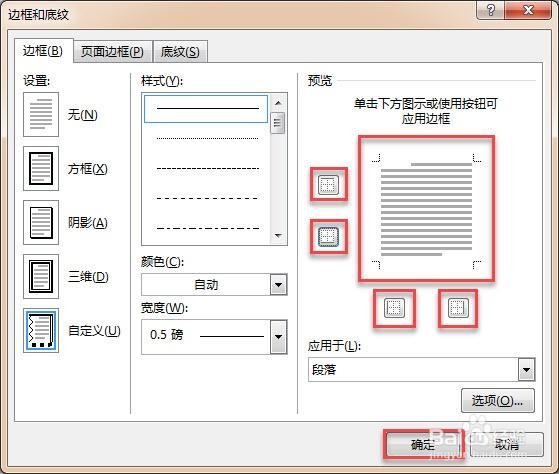The image size is (559, 474).
Task: Open the 选项(O)... options button
Action: [498, 401]
